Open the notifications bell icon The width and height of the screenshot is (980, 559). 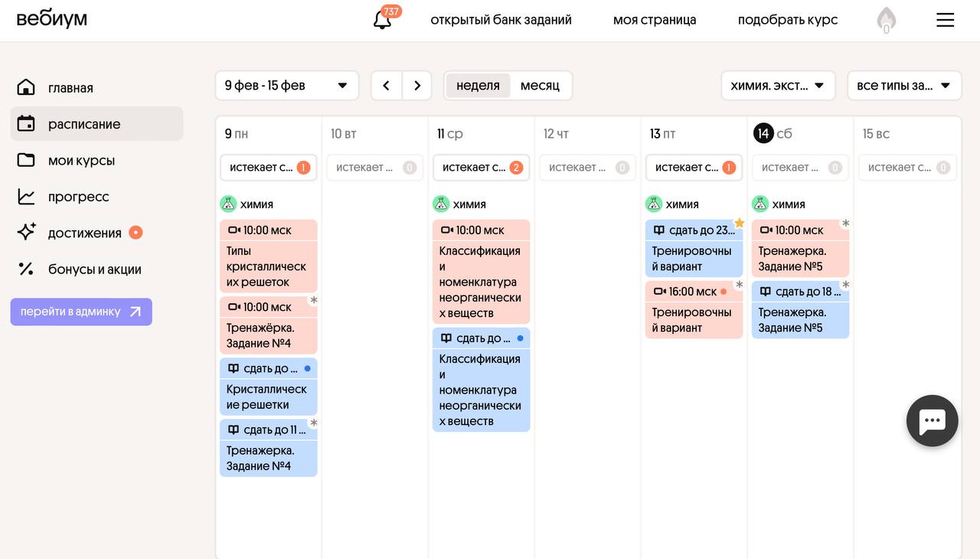click(x=383, y=20)
